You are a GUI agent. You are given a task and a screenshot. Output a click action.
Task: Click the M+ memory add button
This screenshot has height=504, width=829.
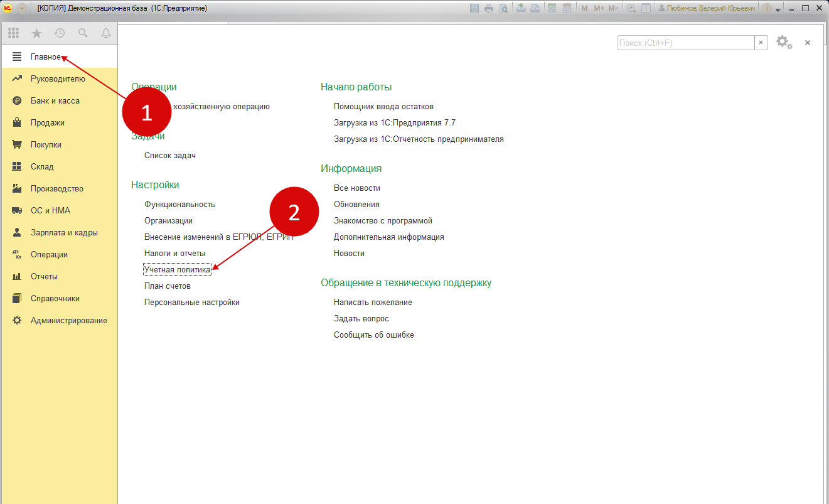click(x=599, y=8)
